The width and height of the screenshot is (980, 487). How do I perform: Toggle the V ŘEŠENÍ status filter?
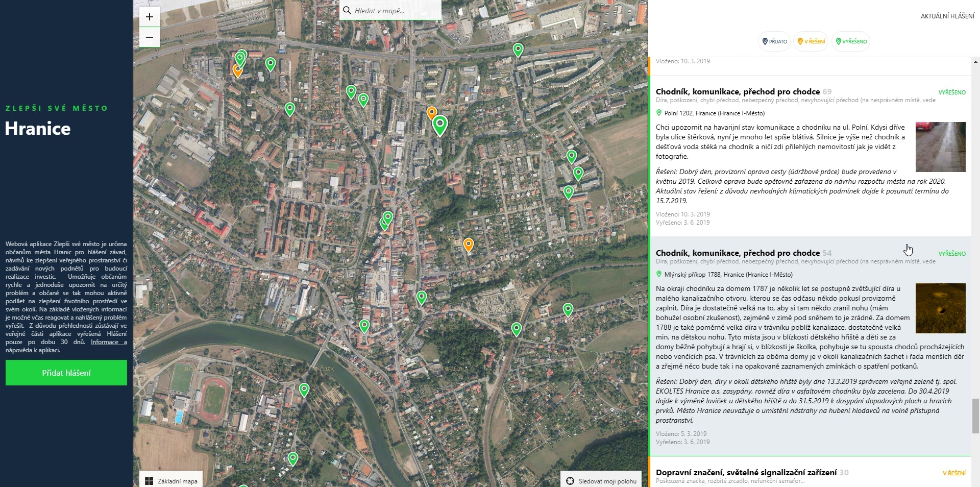pos(812,41)
